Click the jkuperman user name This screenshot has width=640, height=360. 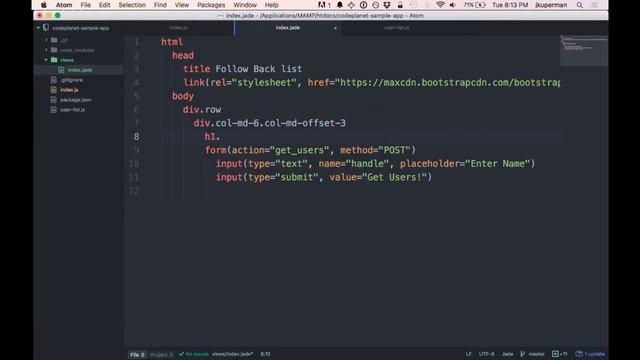point(551,5)
